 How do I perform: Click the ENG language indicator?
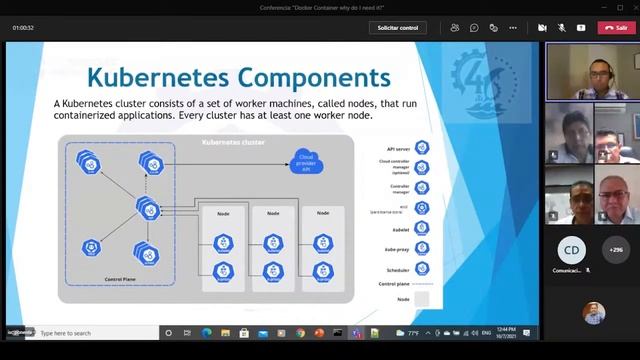click(x=486, y=333)
